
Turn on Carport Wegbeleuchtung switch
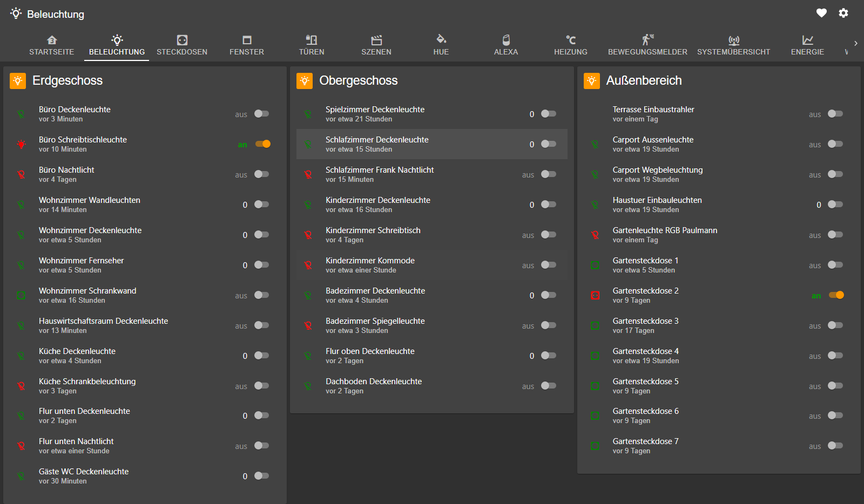pyautogui.click(x=835, y=174)
